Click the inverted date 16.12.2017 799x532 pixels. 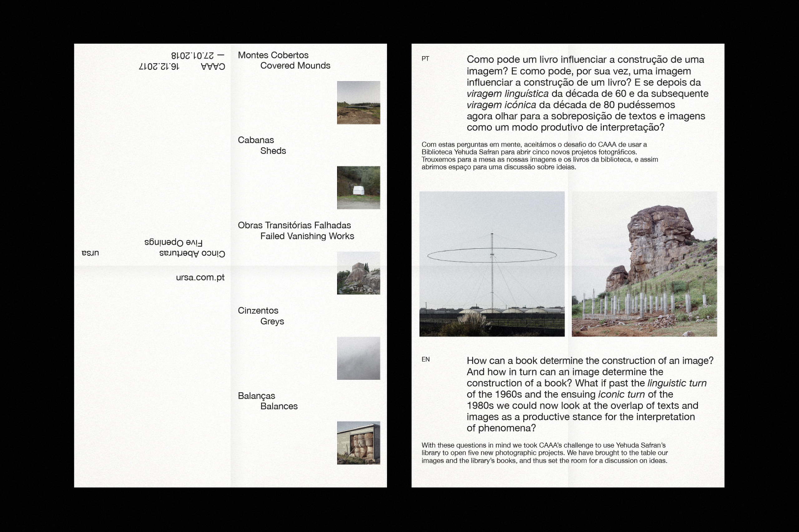pyautogui.click(x=159, y=66)
